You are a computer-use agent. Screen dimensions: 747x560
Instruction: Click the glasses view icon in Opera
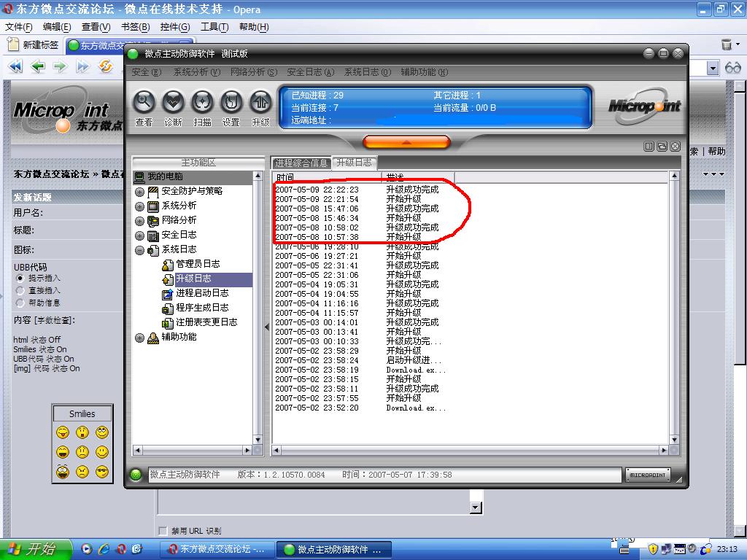(x=732, y=68)
